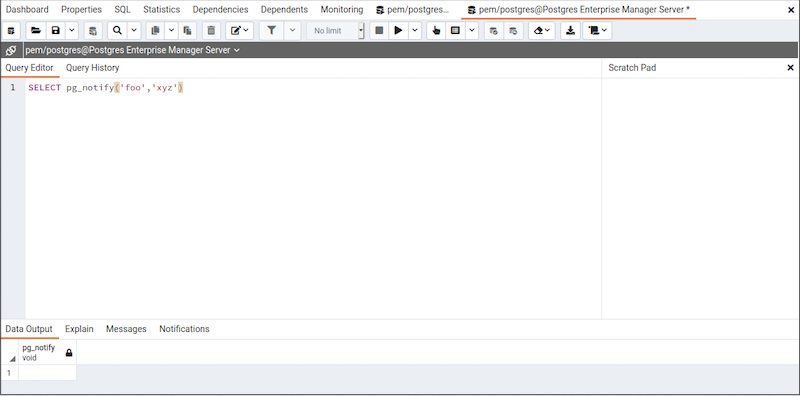Open a new query tool connection

pos(11,31)
